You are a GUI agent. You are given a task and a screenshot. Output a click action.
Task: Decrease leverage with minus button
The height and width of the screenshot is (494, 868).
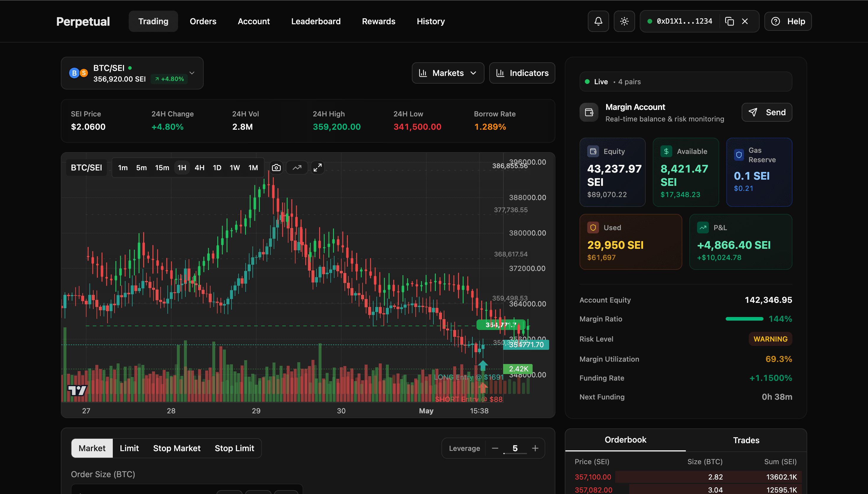pyautogui.click(x=495, y=448)
